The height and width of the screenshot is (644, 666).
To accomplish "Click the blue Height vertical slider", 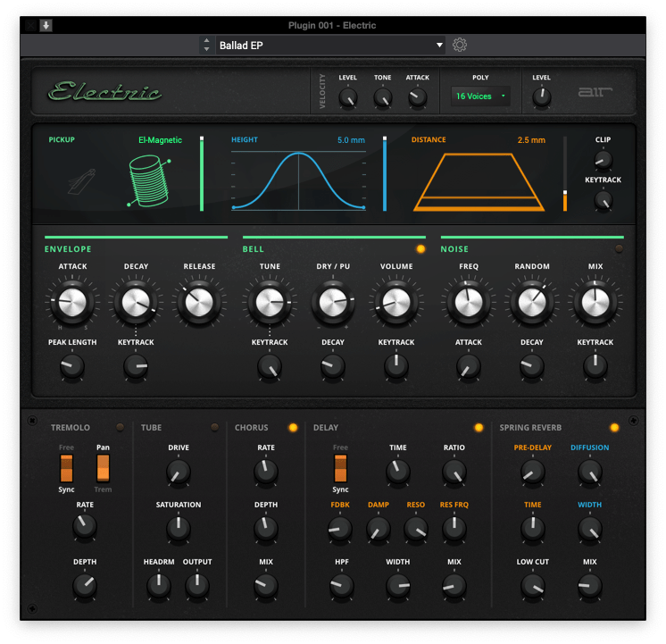I will (x=385, y=173).
